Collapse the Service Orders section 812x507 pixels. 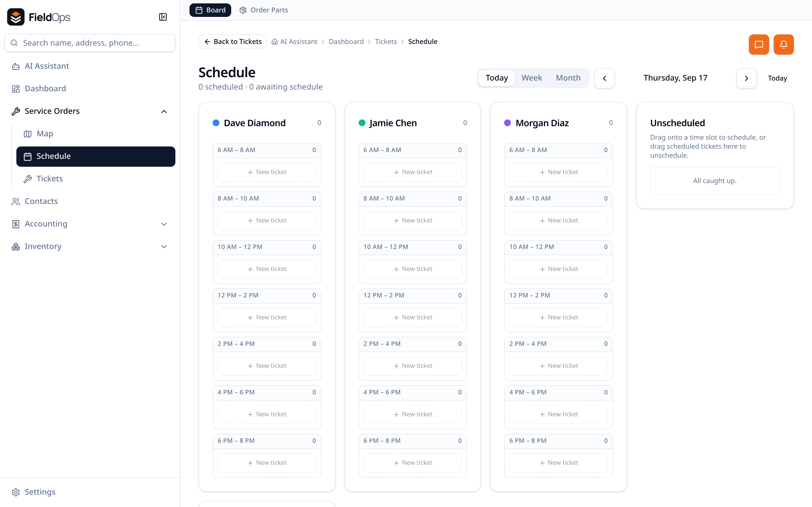coord(164,111)
